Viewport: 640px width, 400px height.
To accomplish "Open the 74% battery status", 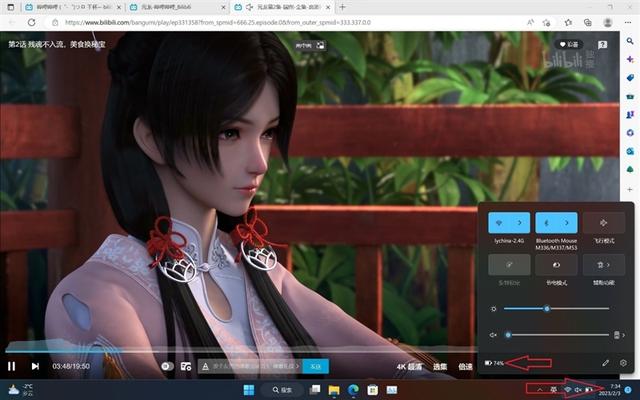I will click(x=494, y=363).
